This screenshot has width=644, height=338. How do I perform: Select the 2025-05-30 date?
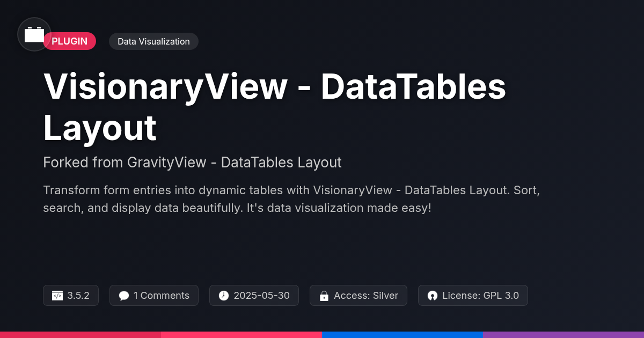(261, 296)
